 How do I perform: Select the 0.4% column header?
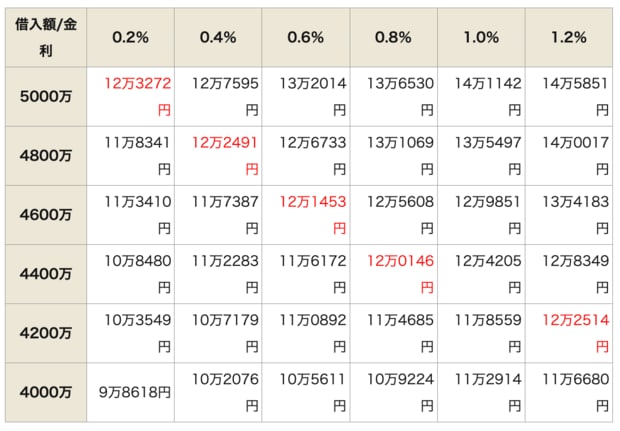pos(218,38)
